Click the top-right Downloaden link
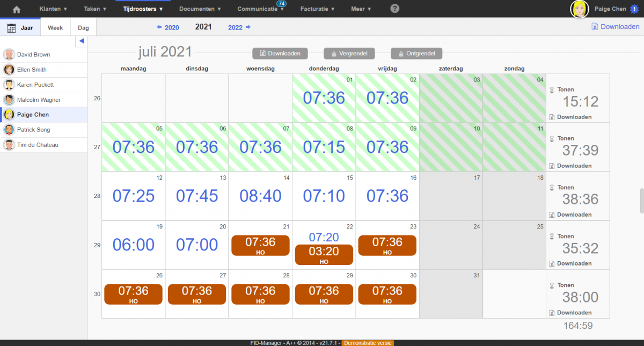The height and width of the screenshot is (346, 644). click(x=616, y=27)
